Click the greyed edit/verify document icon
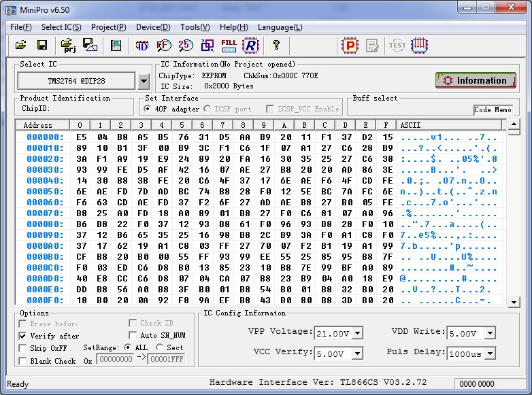This screenshot has width=532, height=395. tap(372, 46)
